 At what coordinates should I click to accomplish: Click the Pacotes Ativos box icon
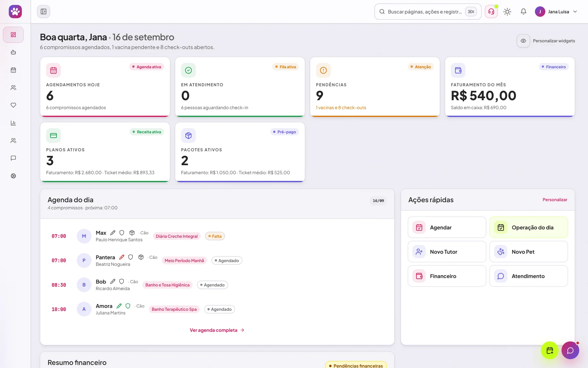[x=188, y=135]
